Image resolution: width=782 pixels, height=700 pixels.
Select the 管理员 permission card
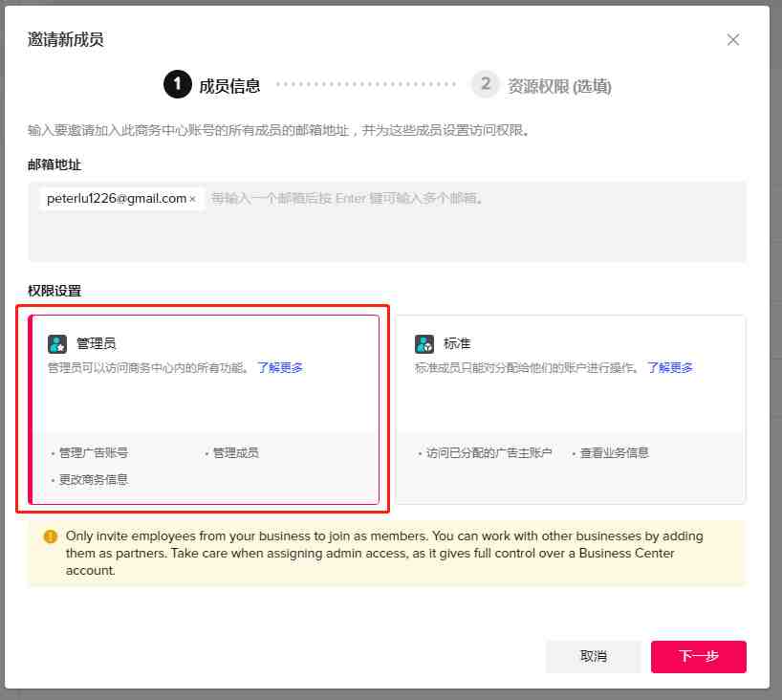coord(206,402)
